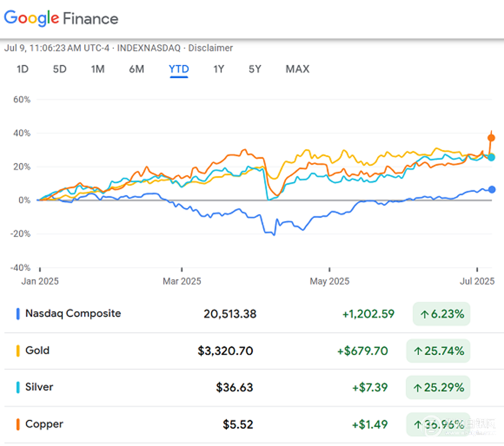
Task: Click the up arrow in Nasdaq badge
Action: [425, 314]
